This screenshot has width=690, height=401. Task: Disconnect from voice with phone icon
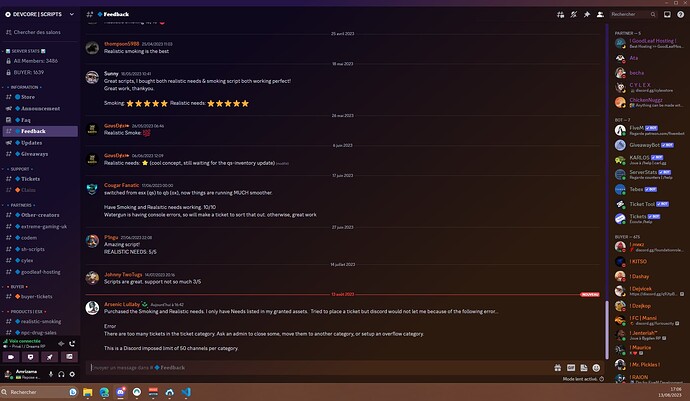[x=72, y=343]
